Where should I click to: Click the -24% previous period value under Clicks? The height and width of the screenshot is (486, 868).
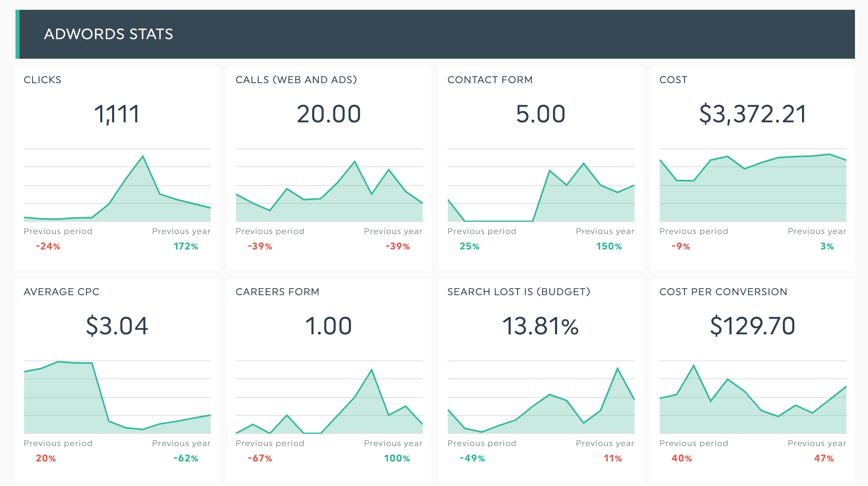pos(48,246)
